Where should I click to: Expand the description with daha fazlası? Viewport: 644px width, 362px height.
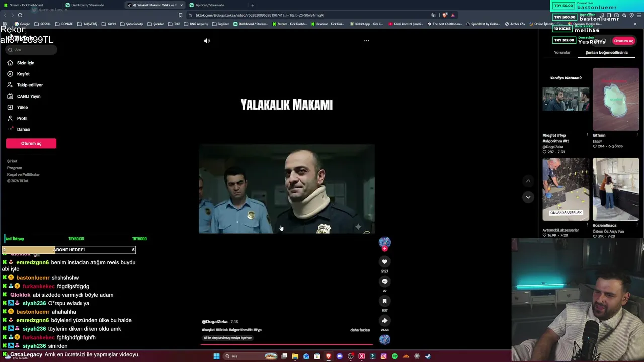[360, 330]
